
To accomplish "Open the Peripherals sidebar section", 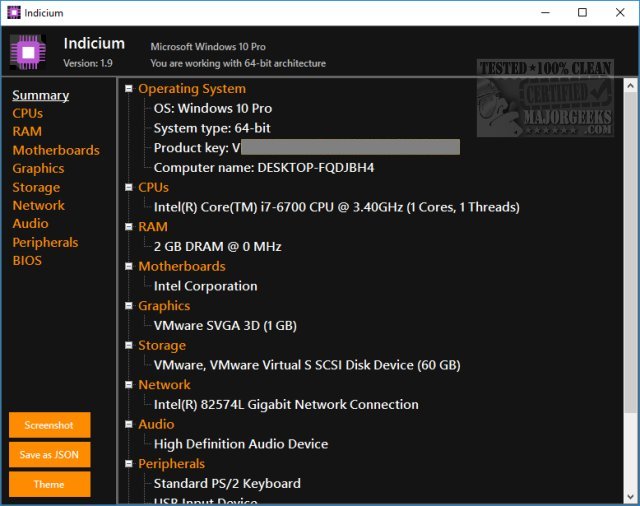I will 45,242.
